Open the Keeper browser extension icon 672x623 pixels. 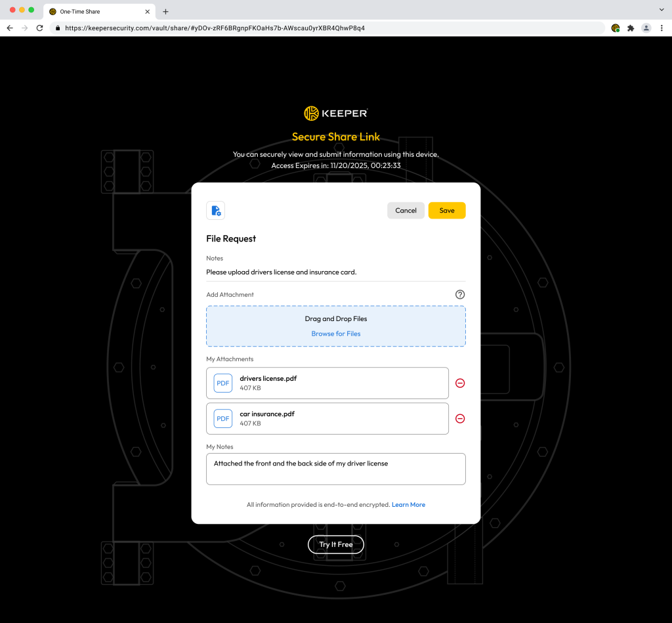615,28
